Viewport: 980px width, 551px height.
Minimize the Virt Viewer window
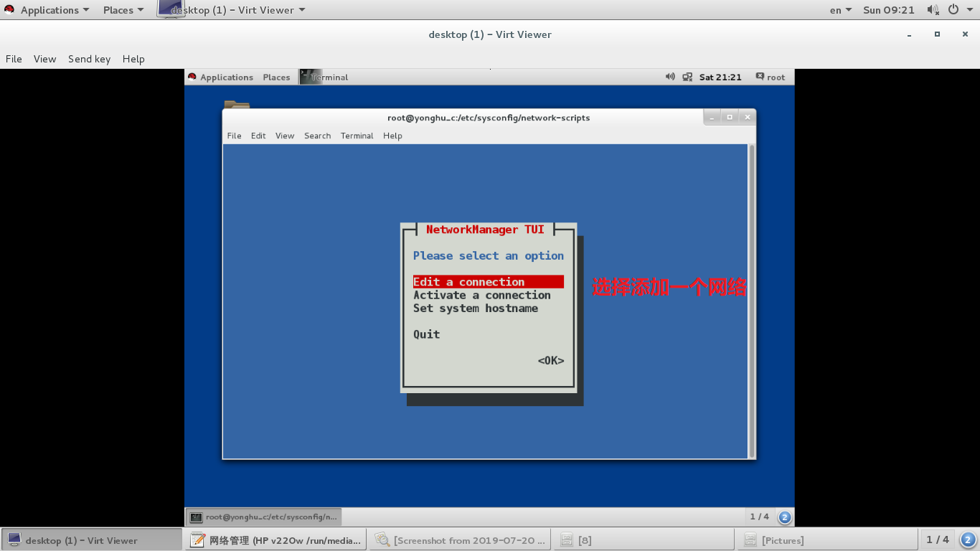910,34
